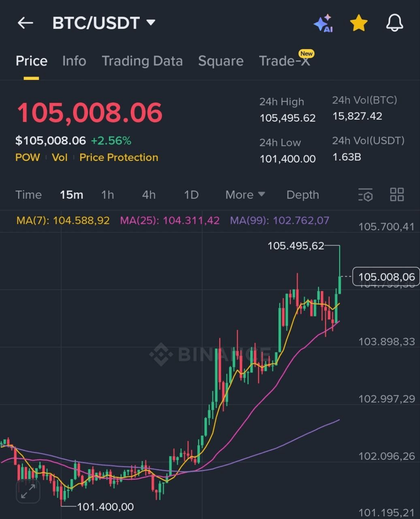Image resolution: width=420 pixels, height=519 pixels.
Task: Open the Square tab
Action: [221, 61]
